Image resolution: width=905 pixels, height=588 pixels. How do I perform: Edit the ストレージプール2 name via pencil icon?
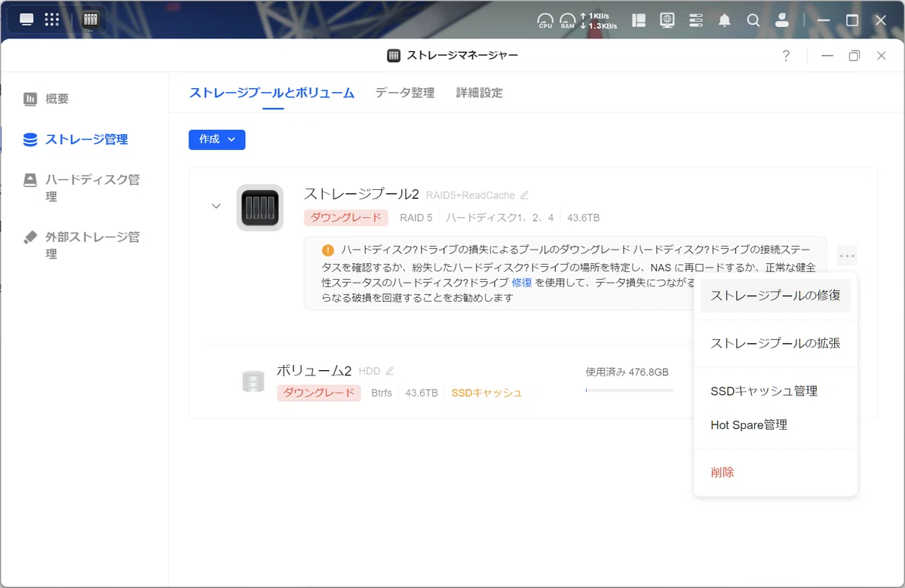pyautogui.click(x=524, y=195)
